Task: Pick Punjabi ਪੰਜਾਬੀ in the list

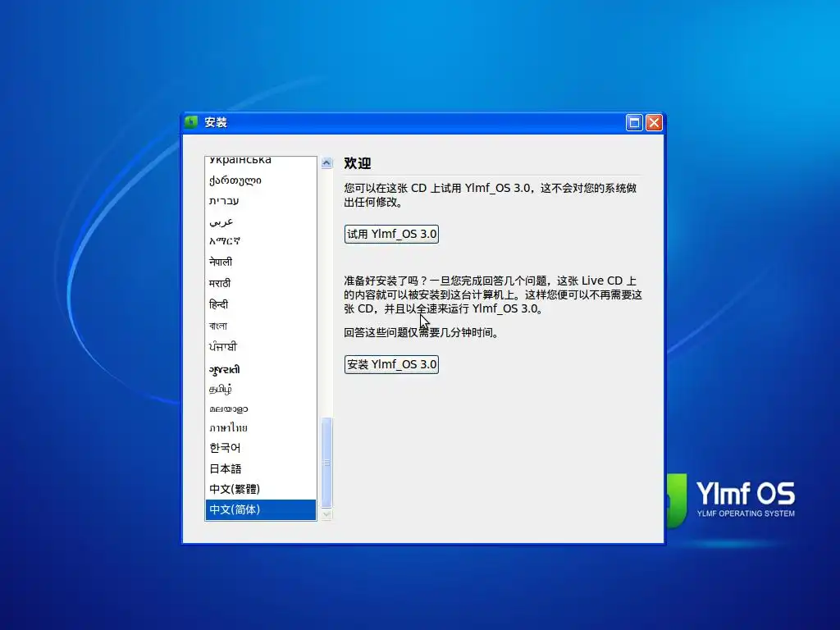Action: coord(260,347)
